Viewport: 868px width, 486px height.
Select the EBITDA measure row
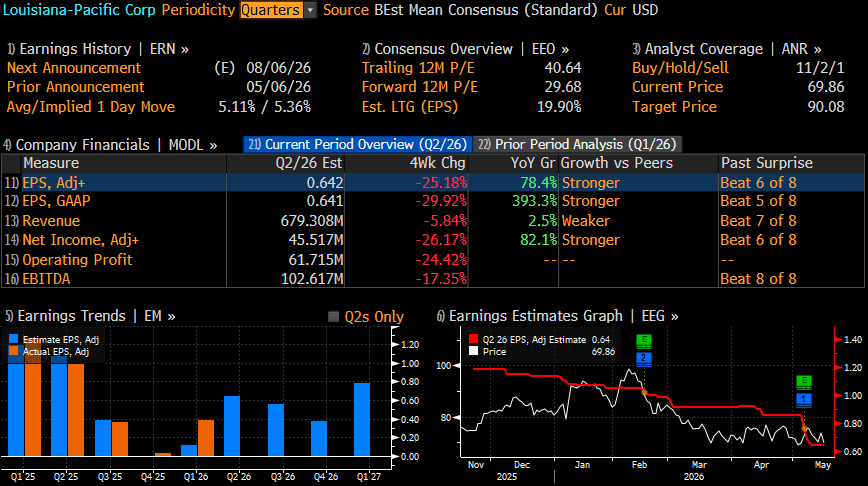point(433,278)
